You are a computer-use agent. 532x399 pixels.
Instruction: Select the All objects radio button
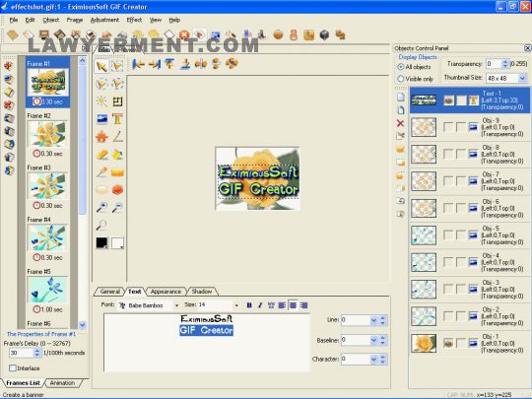click(401, 67)
